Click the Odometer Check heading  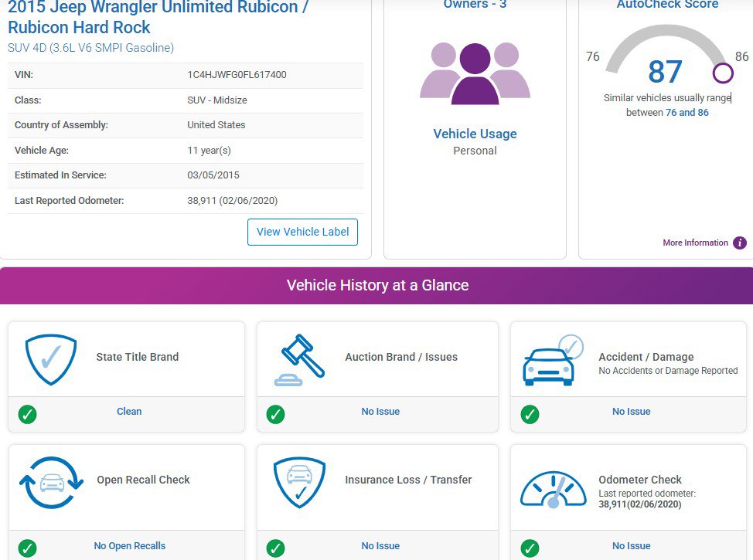640,480
